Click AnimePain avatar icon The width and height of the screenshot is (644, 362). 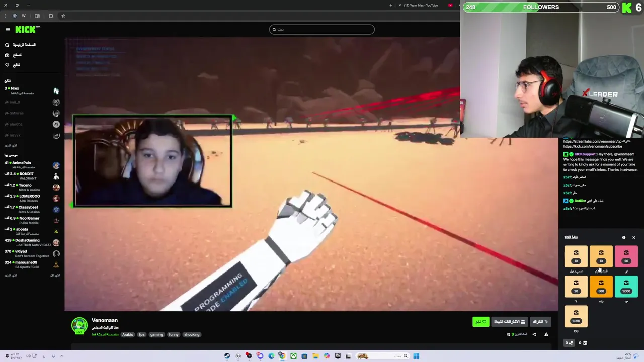(56, 165)
